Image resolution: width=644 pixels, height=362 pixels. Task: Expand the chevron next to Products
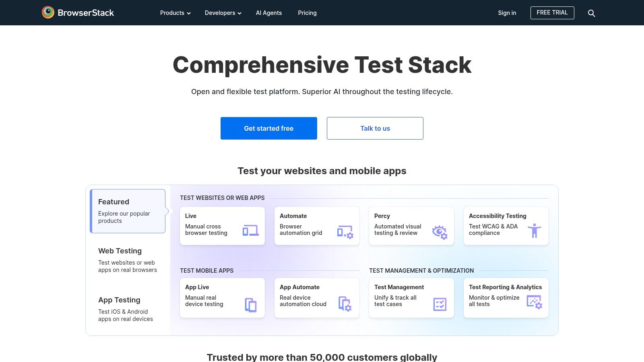click(189, 13)
